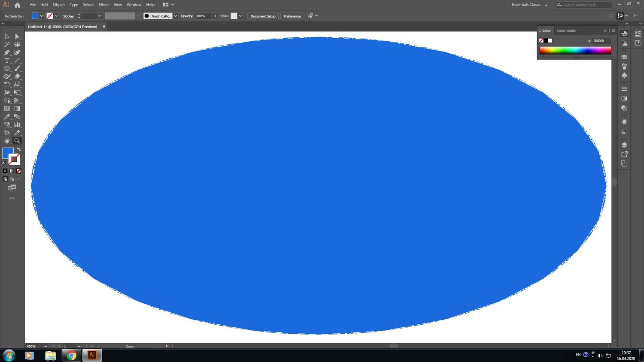Image resolution: width=644 pixels, height=362 pixels.
Task: Swap fill and stroke colors
Action: [x=18, y=150]
